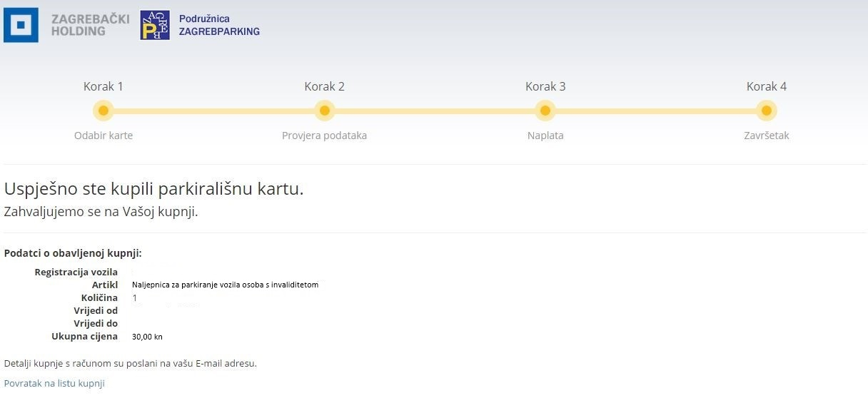Click the Korak 4 step circle
Viewport: 868px width, 408px height.
click(766, 111)
